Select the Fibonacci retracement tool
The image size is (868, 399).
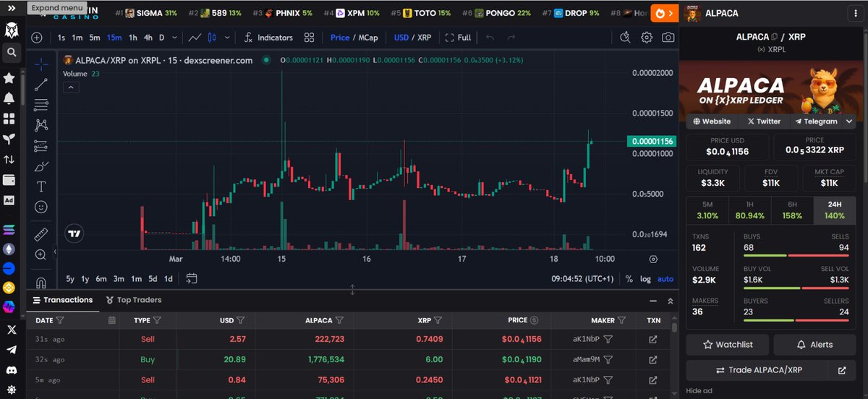41,105
